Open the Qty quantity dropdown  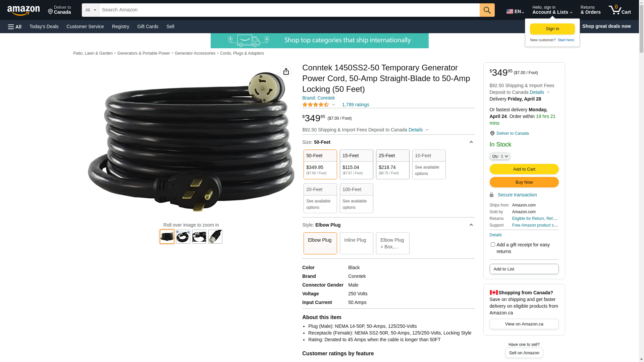500,156
